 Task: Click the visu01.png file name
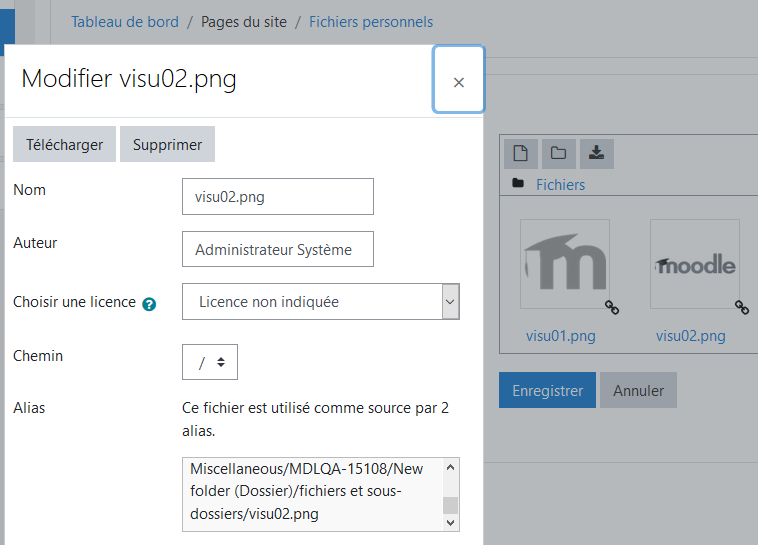point(561,336)
